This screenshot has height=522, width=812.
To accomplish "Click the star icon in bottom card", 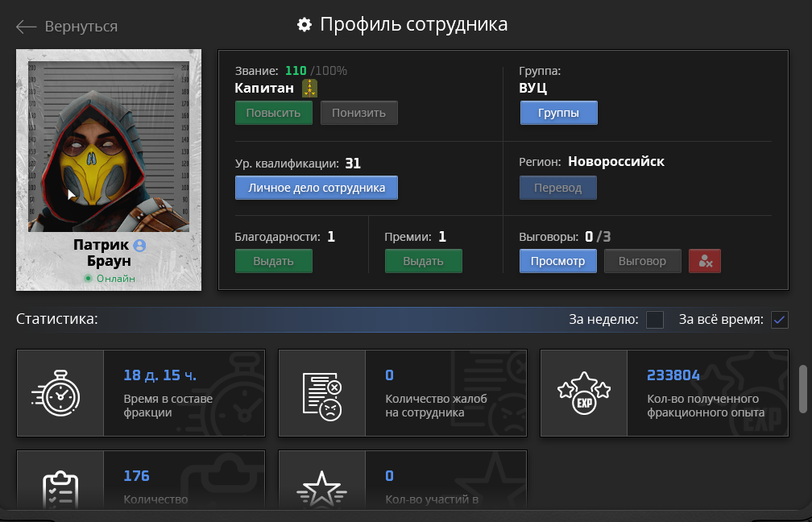I will pyautogui.click(x=321, y=490).
